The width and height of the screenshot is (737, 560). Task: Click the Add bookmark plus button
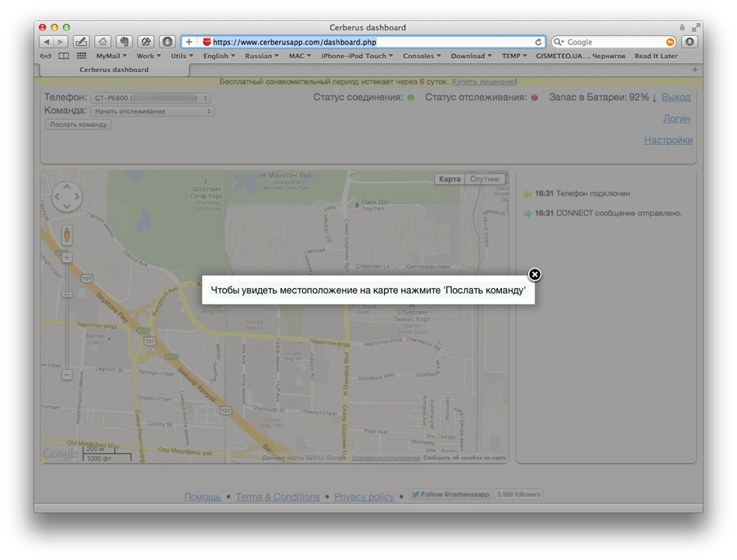pyautogui.click(x=189, y=42)
